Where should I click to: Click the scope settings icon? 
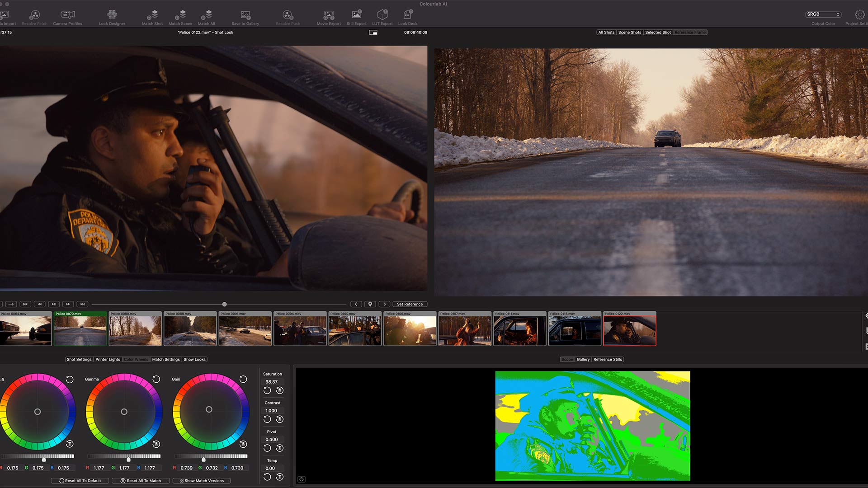302,479
